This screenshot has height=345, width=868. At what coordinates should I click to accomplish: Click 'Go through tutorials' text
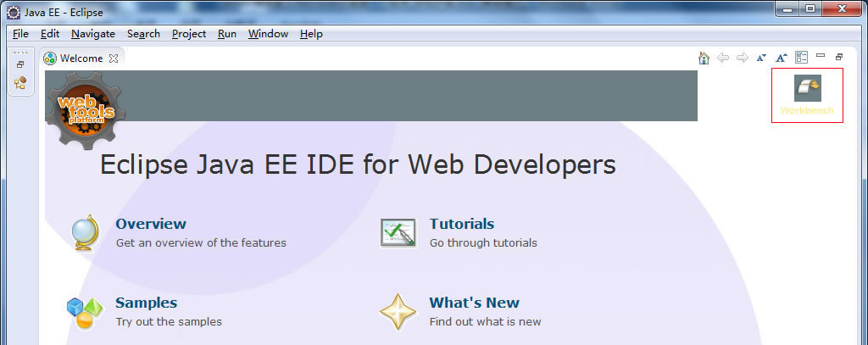click(483, 242)
